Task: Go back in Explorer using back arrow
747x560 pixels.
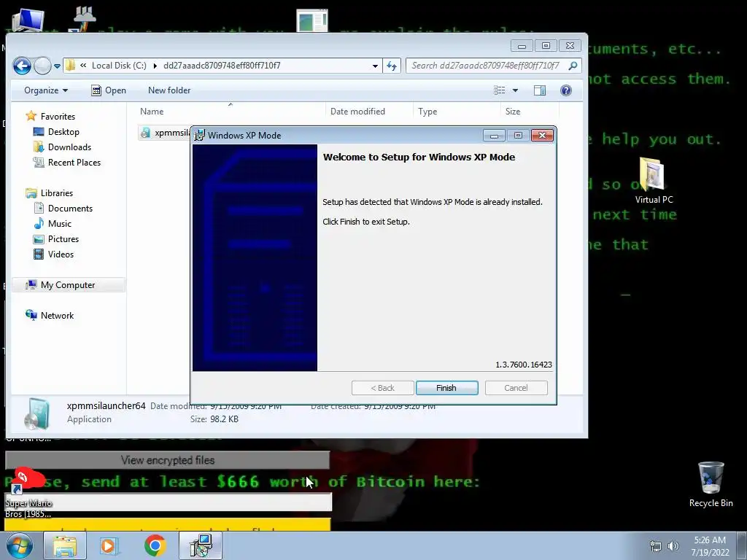Action: 22,66
